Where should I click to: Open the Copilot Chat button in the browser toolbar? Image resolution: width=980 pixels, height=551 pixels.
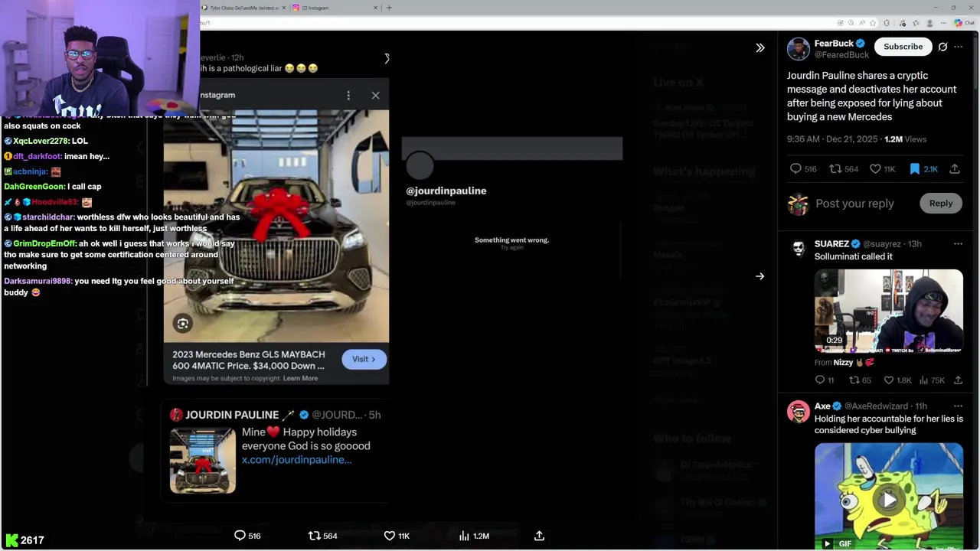(x=965, y=23)
